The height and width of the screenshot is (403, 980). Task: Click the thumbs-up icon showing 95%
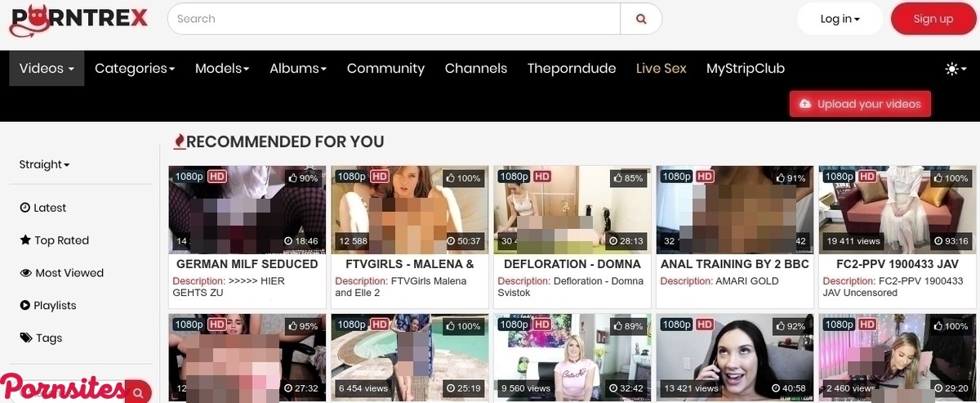click(x=293, y=325)
